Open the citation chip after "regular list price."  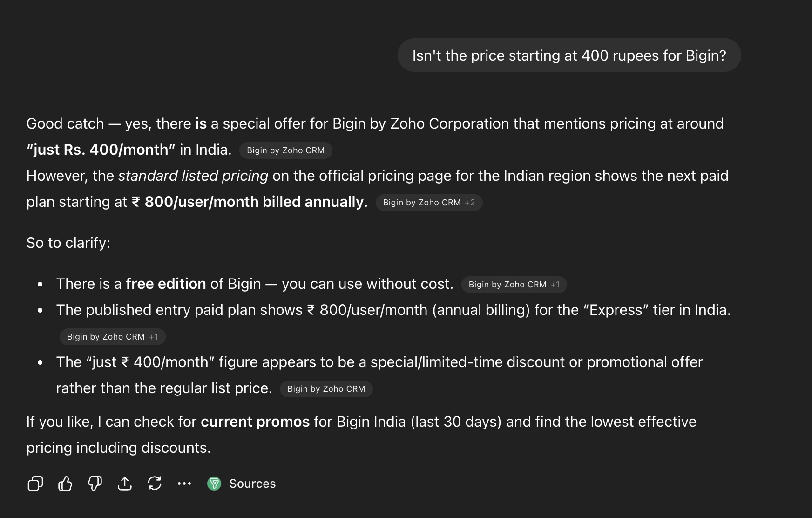coord(326,389)
